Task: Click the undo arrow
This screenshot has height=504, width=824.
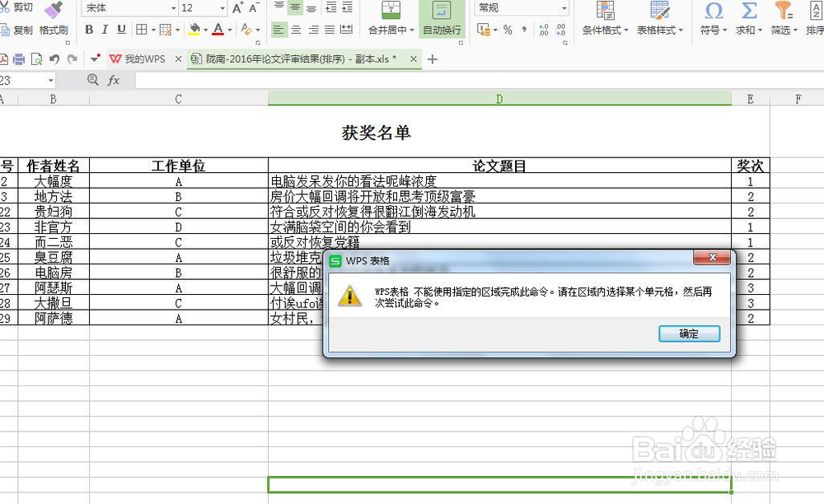Action: [x=54, y=59]
